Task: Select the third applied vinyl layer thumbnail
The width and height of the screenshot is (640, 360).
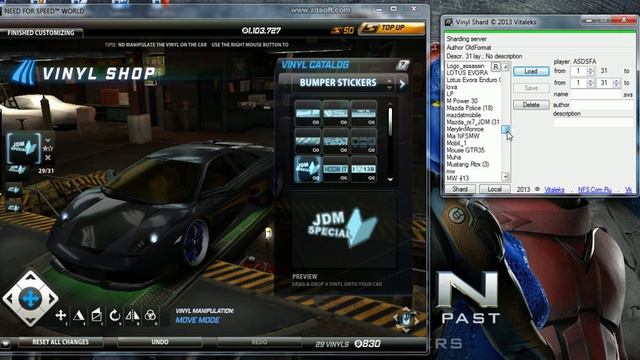Action: [13, 190]
